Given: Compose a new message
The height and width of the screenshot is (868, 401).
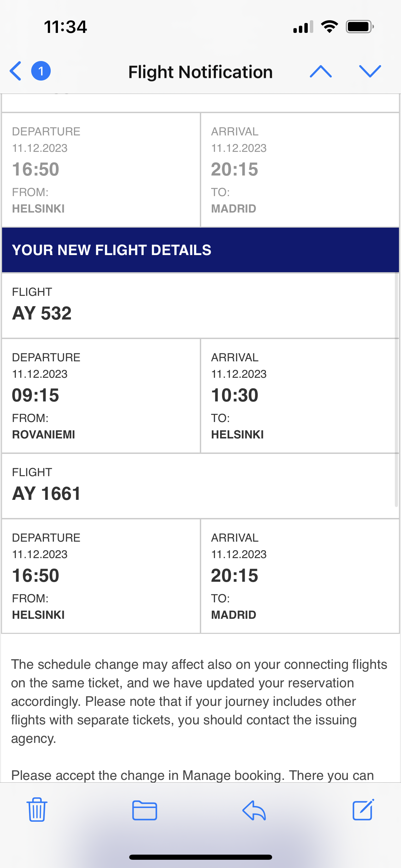Looking at the screenshot, I should [x=363, y=810].
